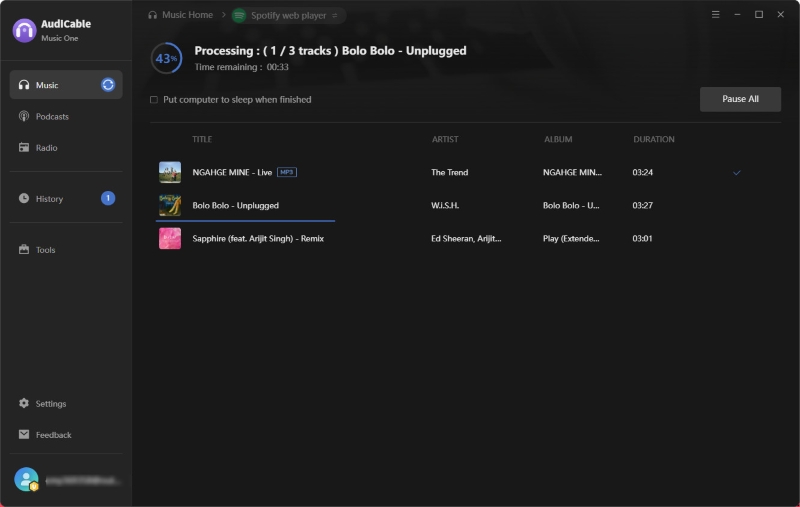Viewport: 800px width, 507px height.
Task: Click artist name W.i.S.H.
Action: (x=445, y=206)
